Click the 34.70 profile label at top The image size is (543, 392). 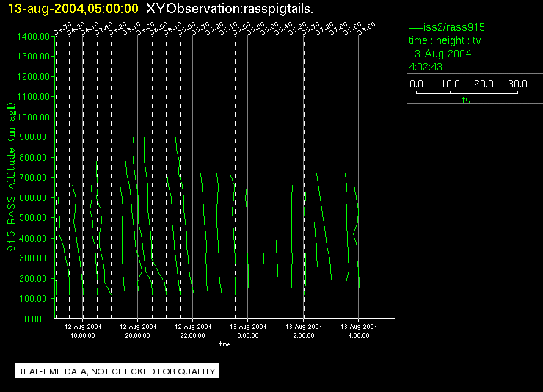pos(62,29)
